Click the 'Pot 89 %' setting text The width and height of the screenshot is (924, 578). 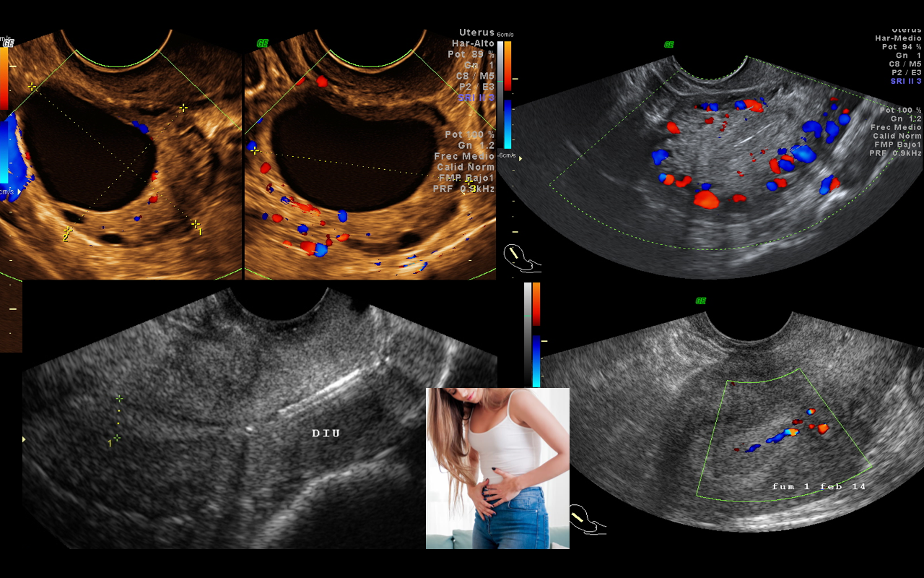471,54
